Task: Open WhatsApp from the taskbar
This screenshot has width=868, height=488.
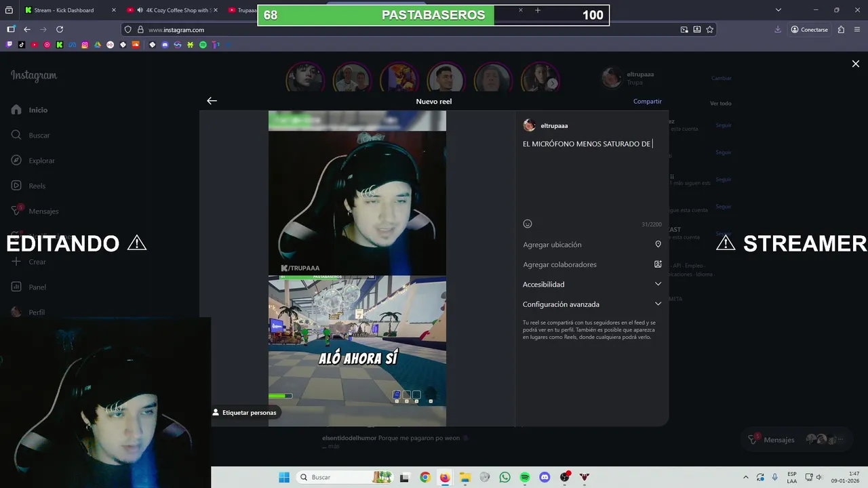Action: click(x=505, y=477)
